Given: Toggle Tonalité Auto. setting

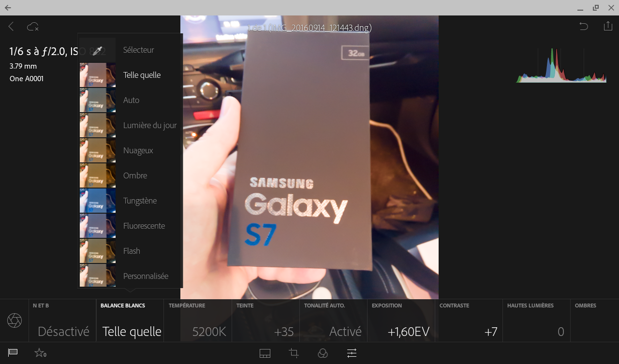Looking at the screenshot, I should (x=333, y=321).
